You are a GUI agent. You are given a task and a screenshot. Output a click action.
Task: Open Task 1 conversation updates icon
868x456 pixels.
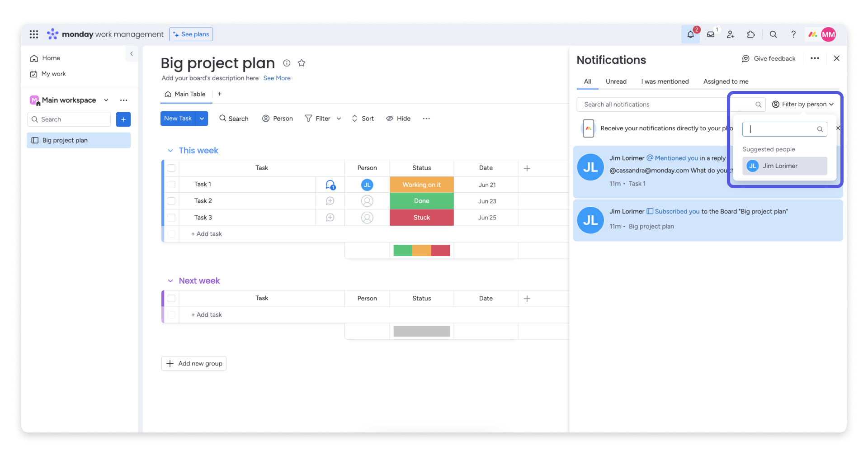pyautogui.click(x=330, y=185)
